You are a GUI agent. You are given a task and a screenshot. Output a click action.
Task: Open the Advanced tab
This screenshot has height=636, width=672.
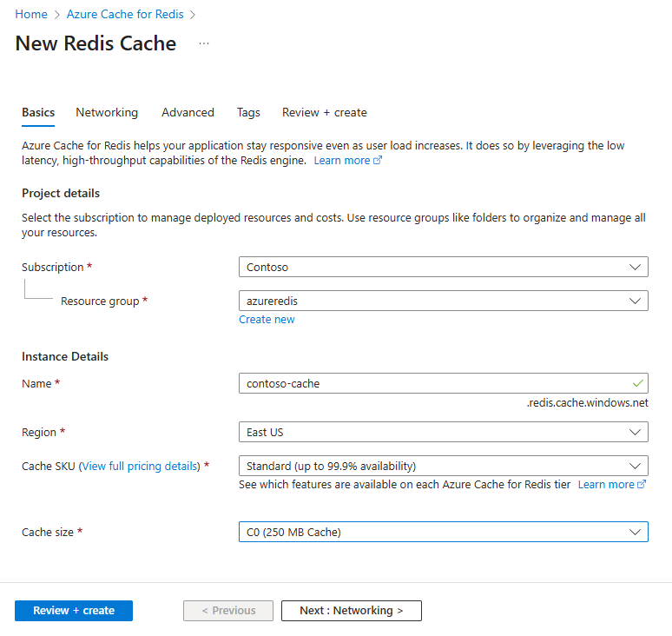pos(188,112)
